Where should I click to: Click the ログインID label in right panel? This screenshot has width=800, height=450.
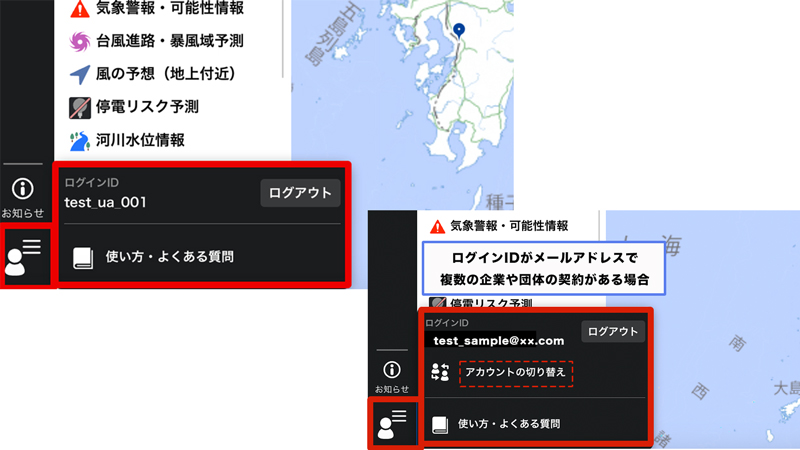[x=447, y=322]
